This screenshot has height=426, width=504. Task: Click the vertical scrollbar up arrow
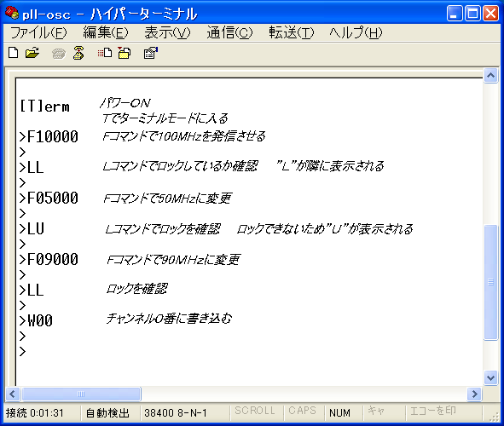(491, 76)
